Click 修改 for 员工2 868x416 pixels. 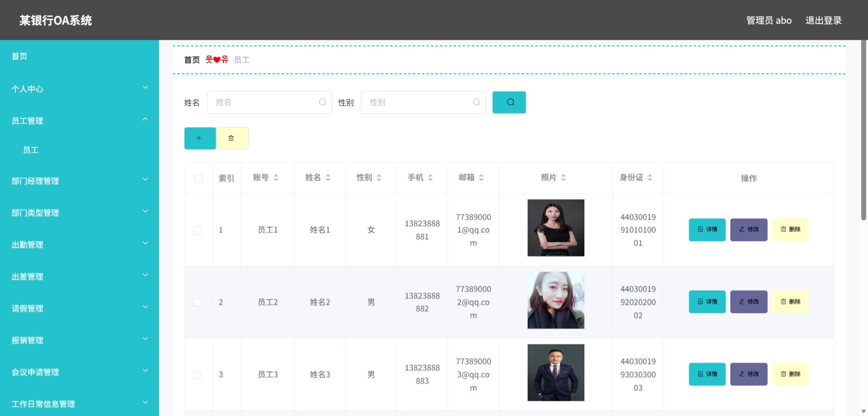coord(748,302)
